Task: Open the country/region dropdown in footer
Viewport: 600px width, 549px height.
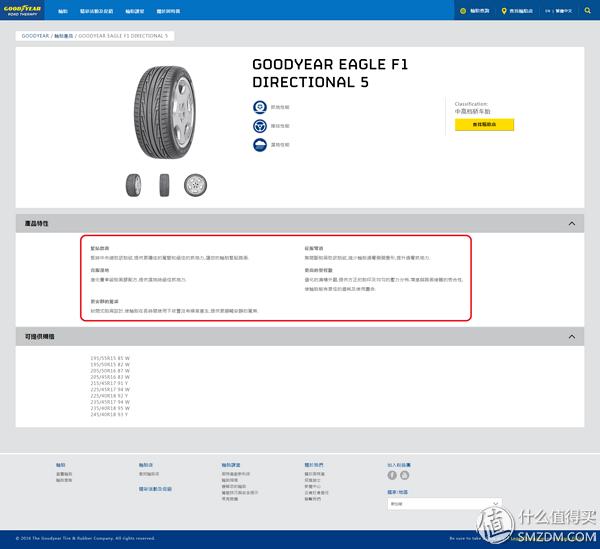Action: (x=444, y=504)
